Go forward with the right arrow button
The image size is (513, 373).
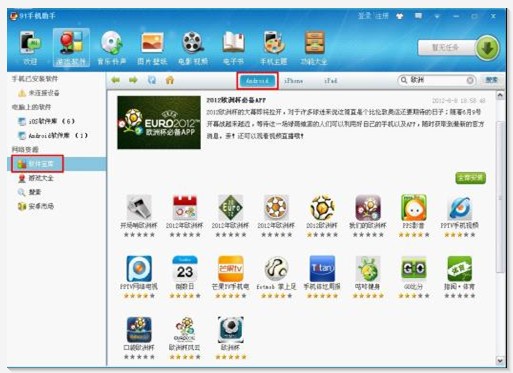[x=133, y=80]
